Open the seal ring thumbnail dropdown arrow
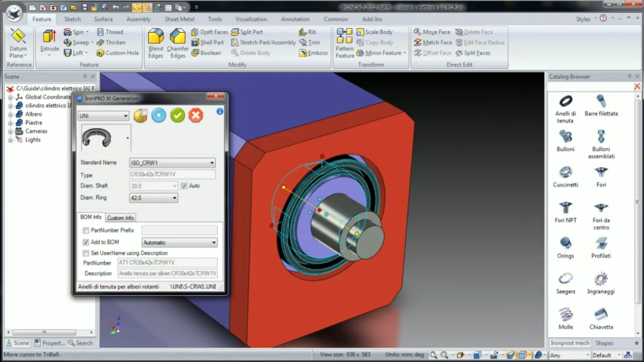This screenshot has width=644, height=362. 127,138
